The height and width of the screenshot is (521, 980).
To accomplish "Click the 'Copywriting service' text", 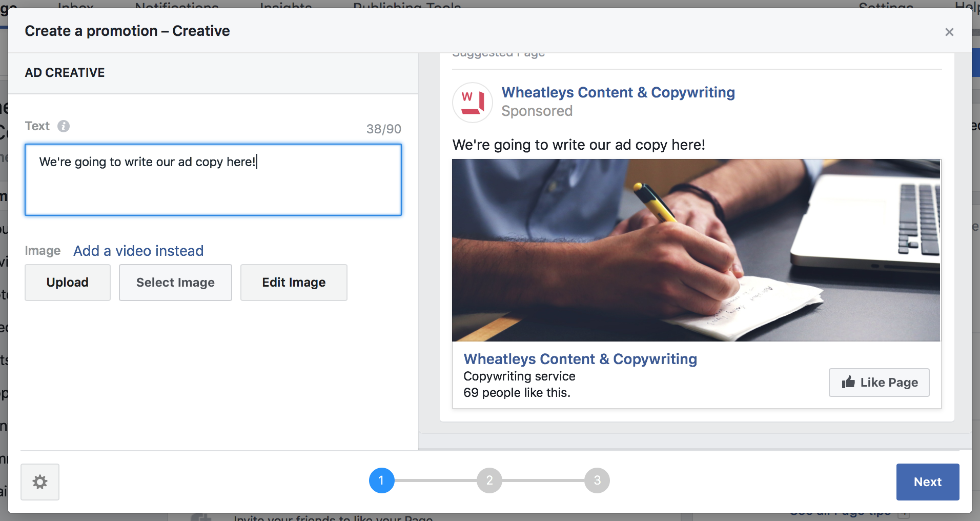I will pyautogui.click(x=519, y=376).
